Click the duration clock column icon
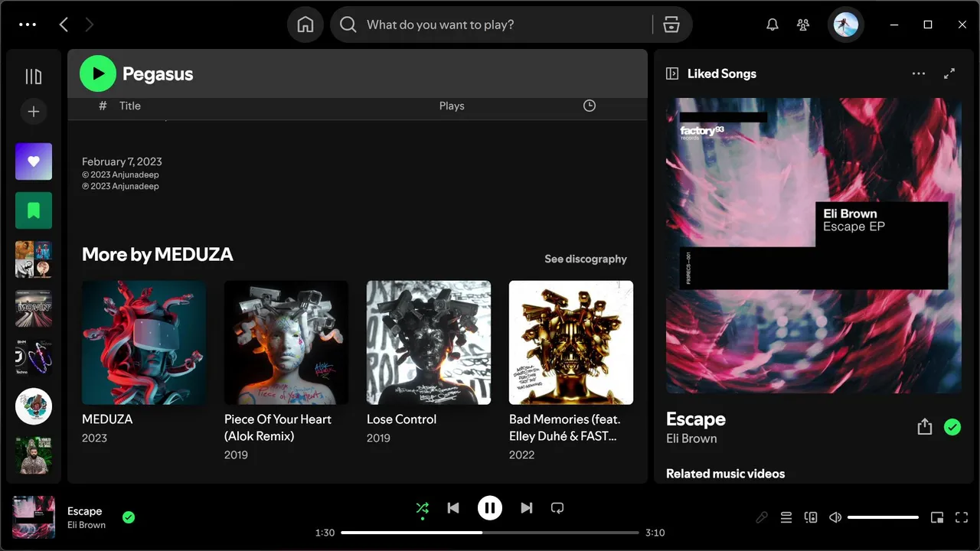Screen dimensions: 980x551 pyautogui.click(x=590, y=106)
